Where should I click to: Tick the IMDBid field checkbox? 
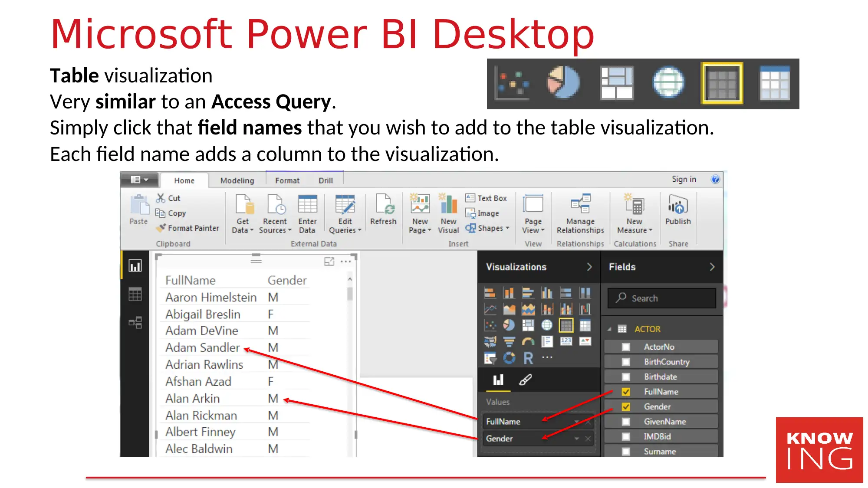[625, 436]
